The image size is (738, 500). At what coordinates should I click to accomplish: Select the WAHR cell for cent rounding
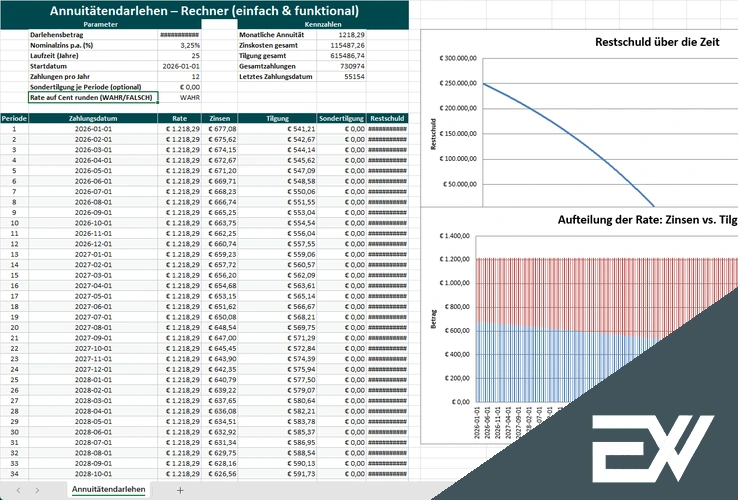[x=179, y=97]
